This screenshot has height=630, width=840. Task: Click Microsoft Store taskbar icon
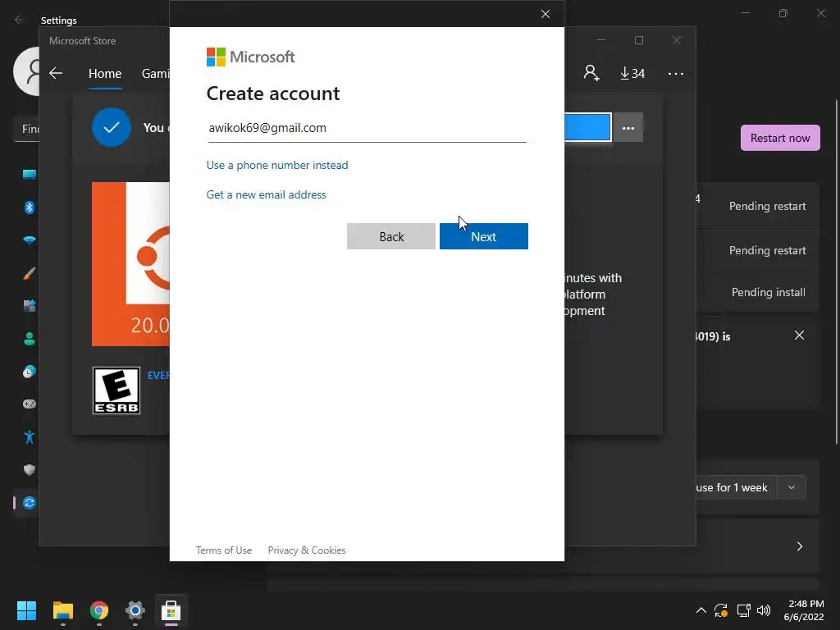click(x=171, y=610)
